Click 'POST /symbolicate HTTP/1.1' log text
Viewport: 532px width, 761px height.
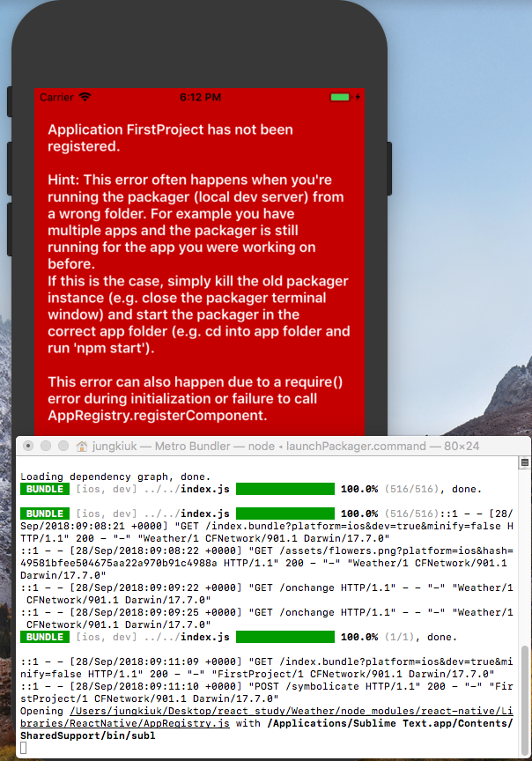(x=337, y=686)
